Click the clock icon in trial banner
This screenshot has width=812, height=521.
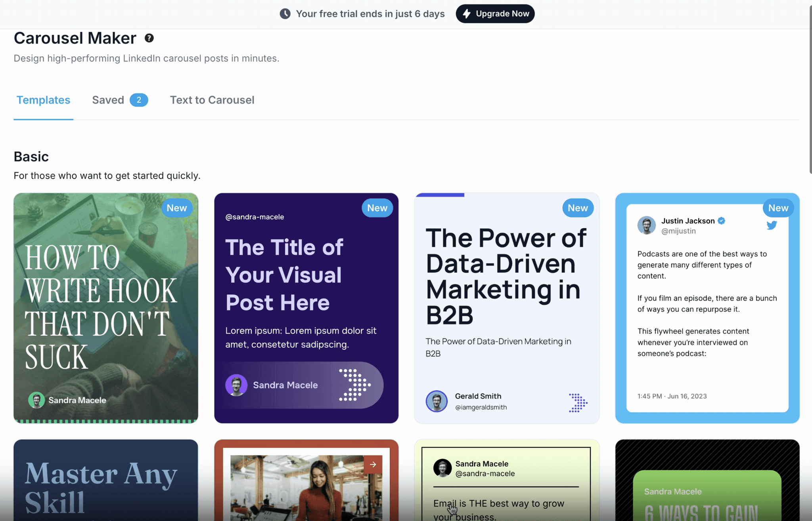click(x=285, y=14)
